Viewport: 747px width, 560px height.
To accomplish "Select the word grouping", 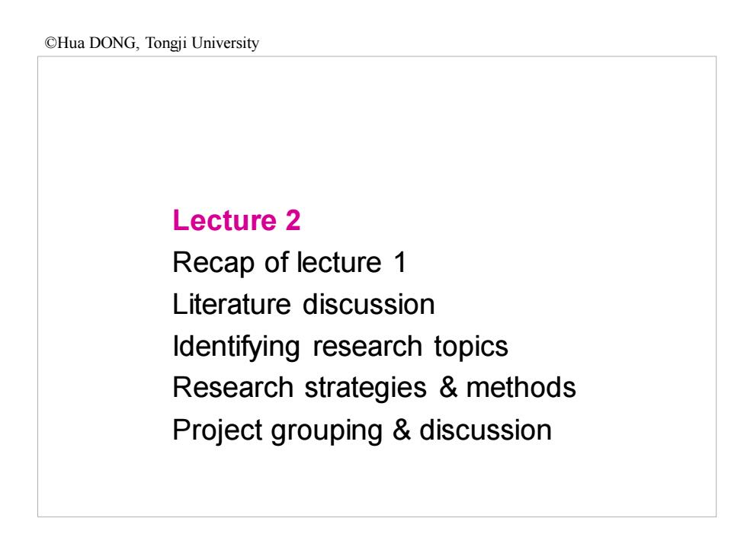I will 327,431.
